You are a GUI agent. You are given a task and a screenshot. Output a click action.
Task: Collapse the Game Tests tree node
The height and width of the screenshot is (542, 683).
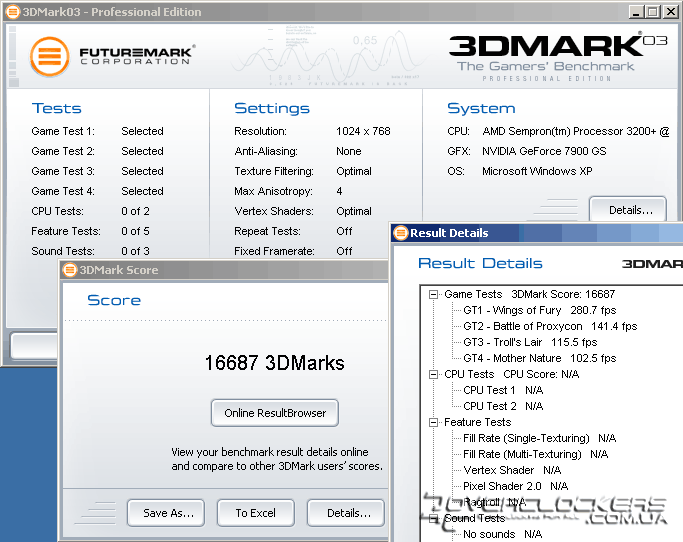433,295
